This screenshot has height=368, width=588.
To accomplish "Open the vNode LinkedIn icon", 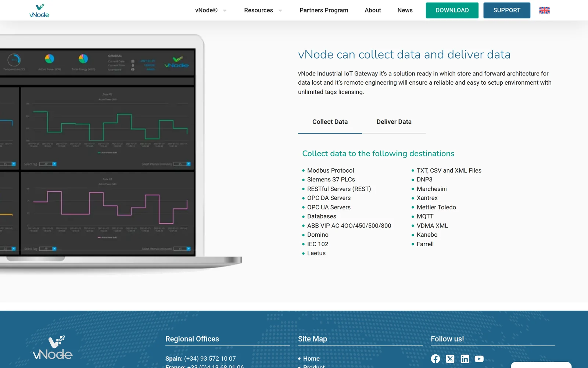I will click(x=465, y=359).
